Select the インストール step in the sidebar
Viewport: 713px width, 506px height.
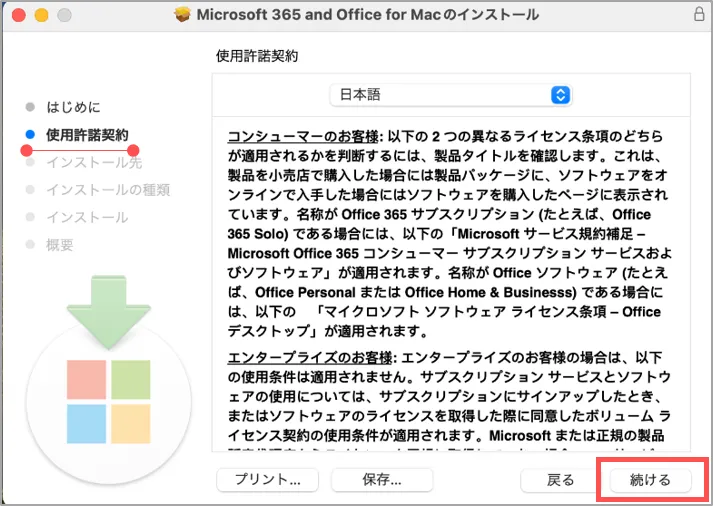(87, 217)
